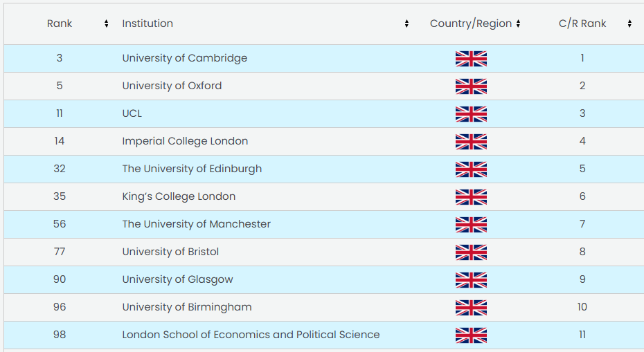Viewport: 644px width, 352px height.
Task: Click the C/R Rank sort arrows
Action: [629, 24]
